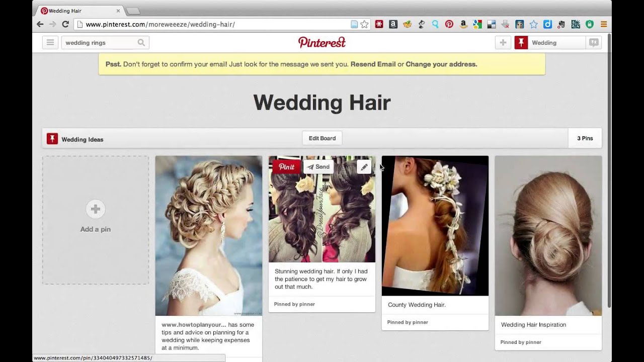Click the Google colored extension icon

[x=477, y=24]
